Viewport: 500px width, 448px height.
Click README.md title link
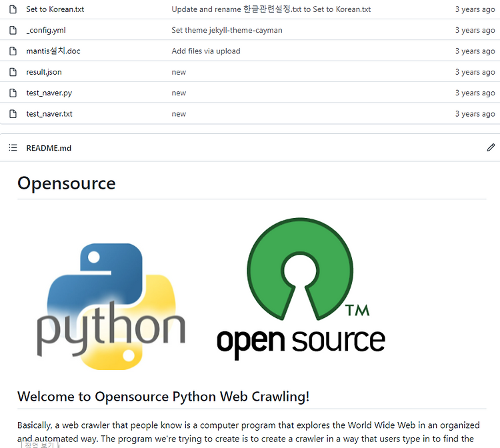[49, 148]
